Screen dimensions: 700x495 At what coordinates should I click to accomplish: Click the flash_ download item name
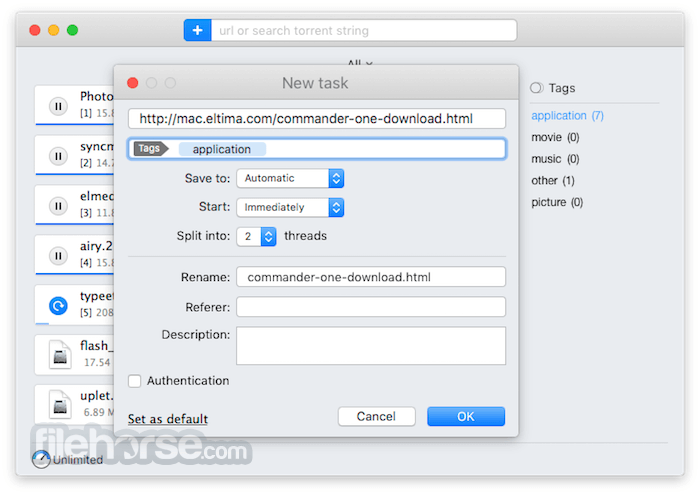click(x=95, y=345)
